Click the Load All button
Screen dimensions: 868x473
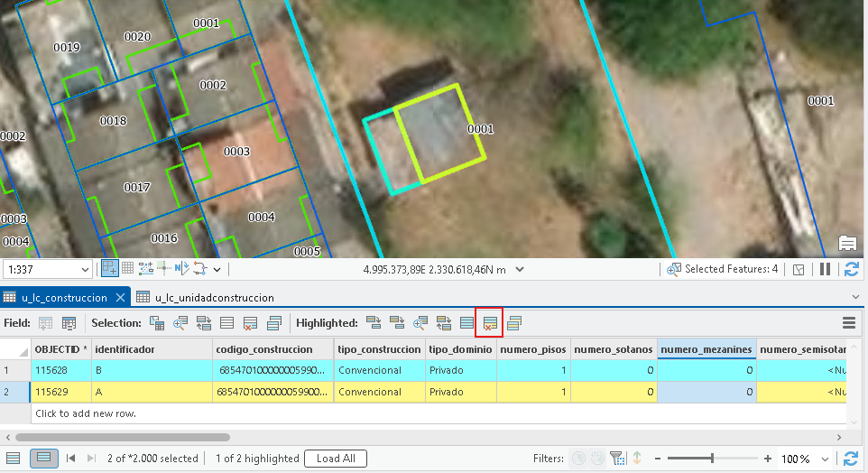336,458
